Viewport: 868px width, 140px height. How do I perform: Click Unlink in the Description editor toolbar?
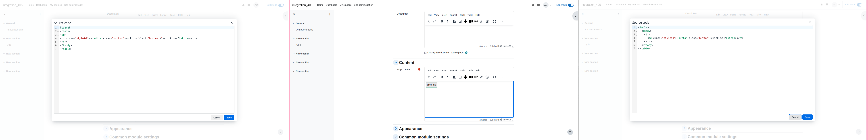click(487, 22)
